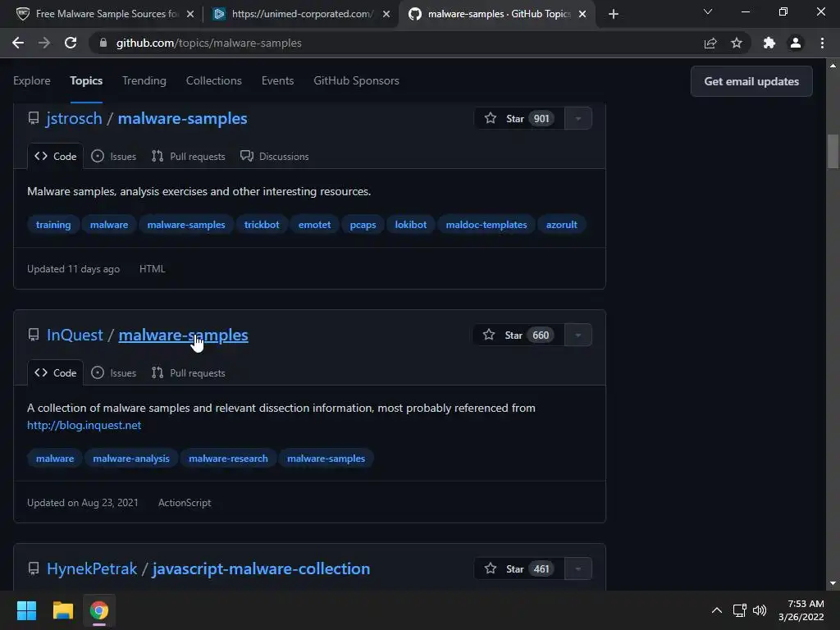The height and width of the screenshot is (630, 840).
Task: Expand star list dropdown for jstrosch repo
Action: [578, 118]
